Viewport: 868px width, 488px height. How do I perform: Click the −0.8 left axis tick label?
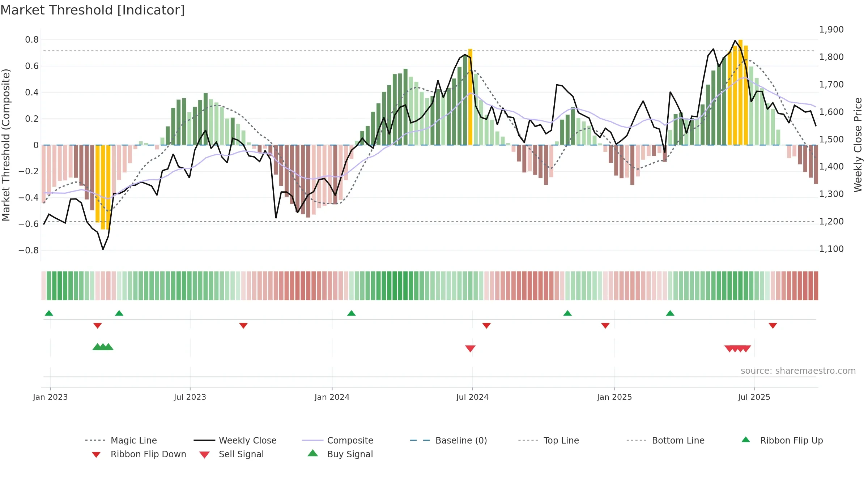coord(29,251)
